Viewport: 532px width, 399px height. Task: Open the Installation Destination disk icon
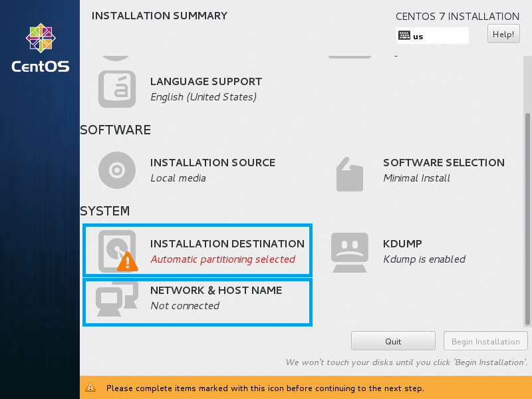coord(118,251)
